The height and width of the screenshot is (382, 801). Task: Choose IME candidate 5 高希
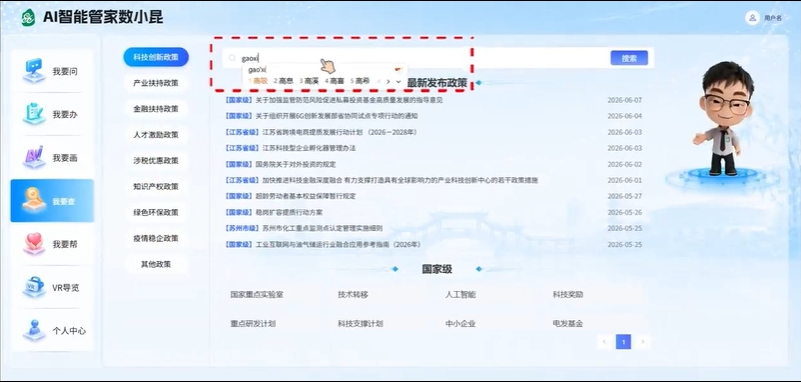(360, 81)
